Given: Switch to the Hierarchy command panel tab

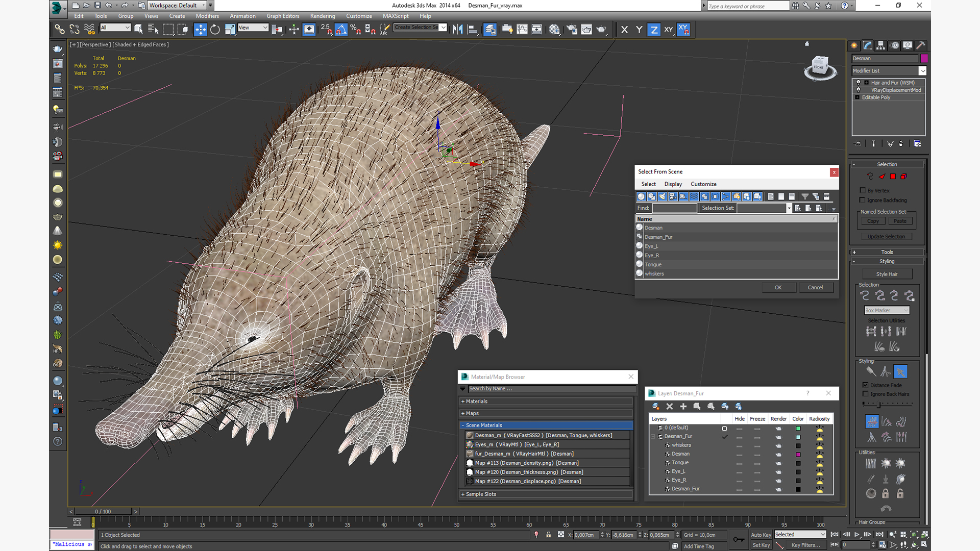Looking at the screenshot, I should [881, 45].
